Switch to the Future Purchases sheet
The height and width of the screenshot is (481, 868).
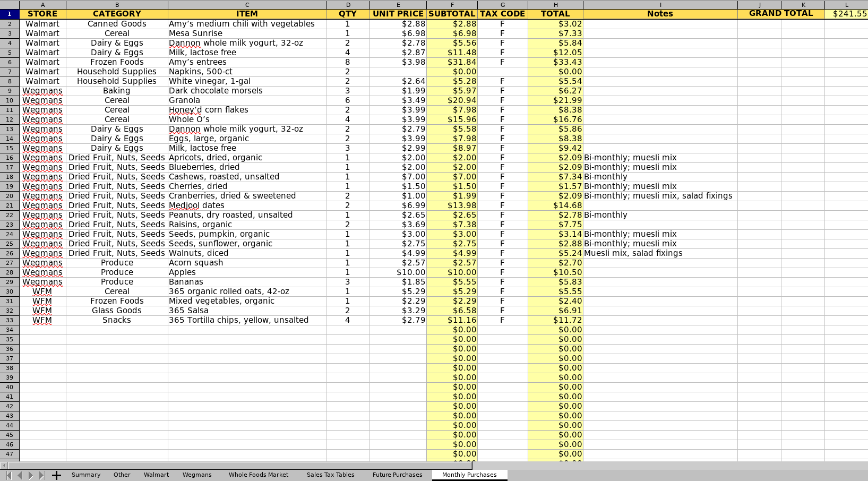tap(397, 475)
